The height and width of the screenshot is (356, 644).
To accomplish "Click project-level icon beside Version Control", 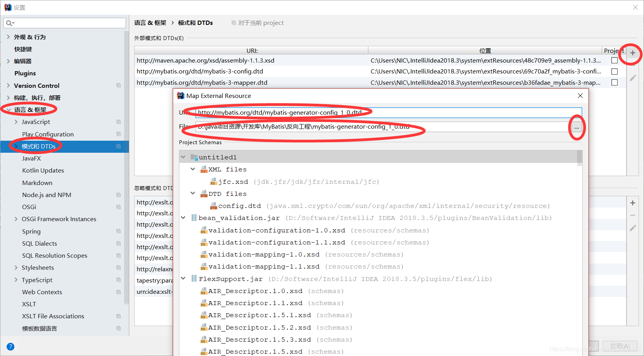I will click(118, 86).
